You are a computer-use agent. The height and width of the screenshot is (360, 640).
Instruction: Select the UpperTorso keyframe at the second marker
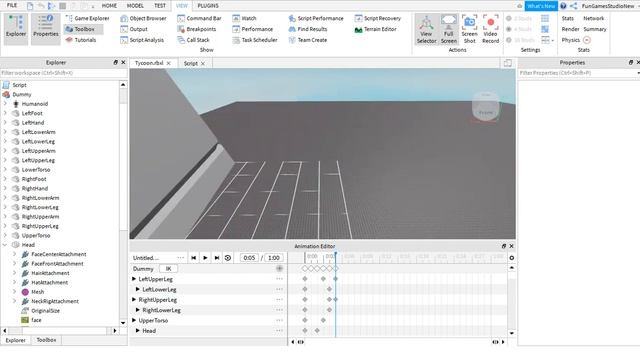click(x=323, y=320)
